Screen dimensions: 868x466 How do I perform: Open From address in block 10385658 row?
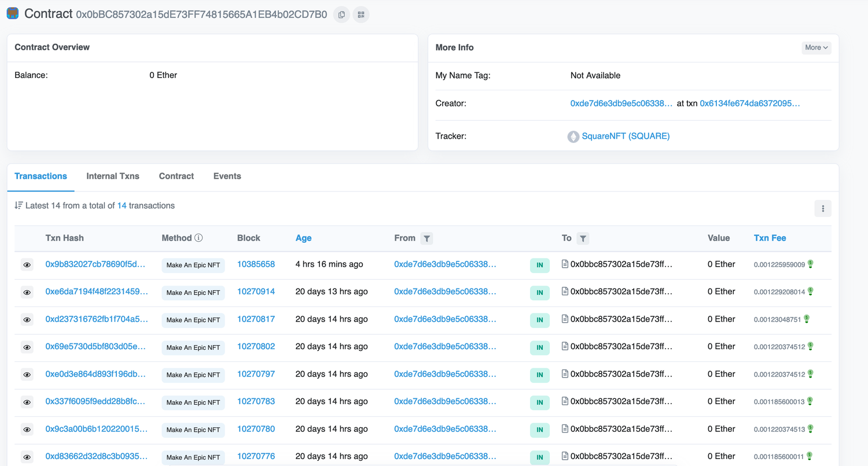(x=445, y=264)
